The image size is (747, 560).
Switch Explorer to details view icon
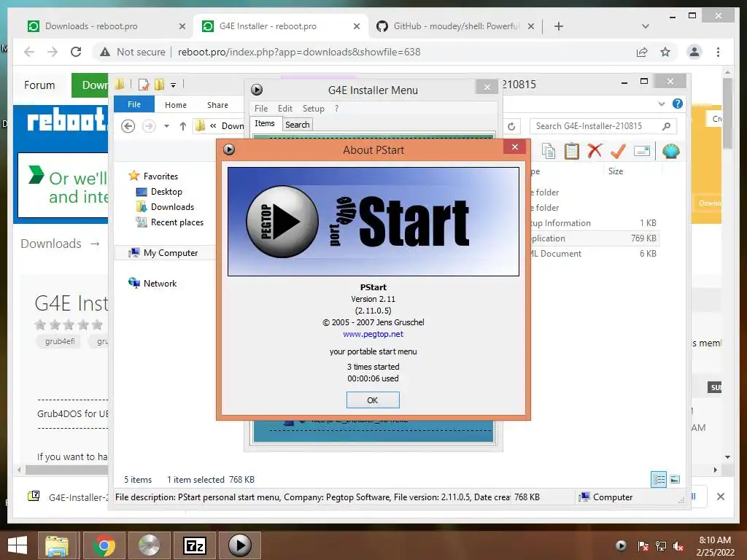pos(659,479)
